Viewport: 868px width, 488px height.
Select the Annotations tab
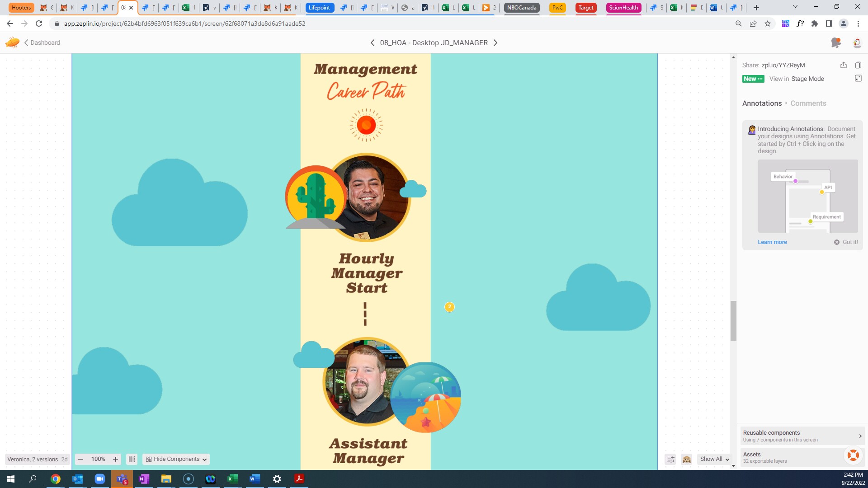point(762,103)
